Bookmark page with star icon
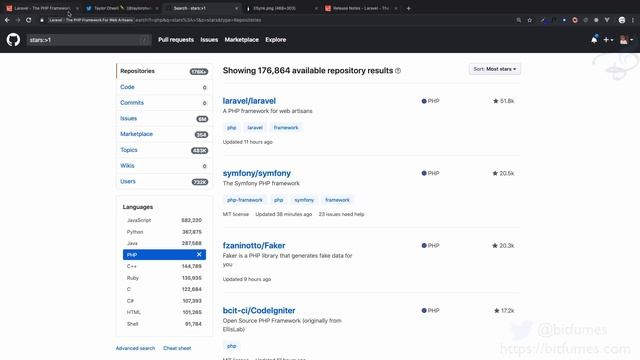The image size is (640, 360). 529,20
